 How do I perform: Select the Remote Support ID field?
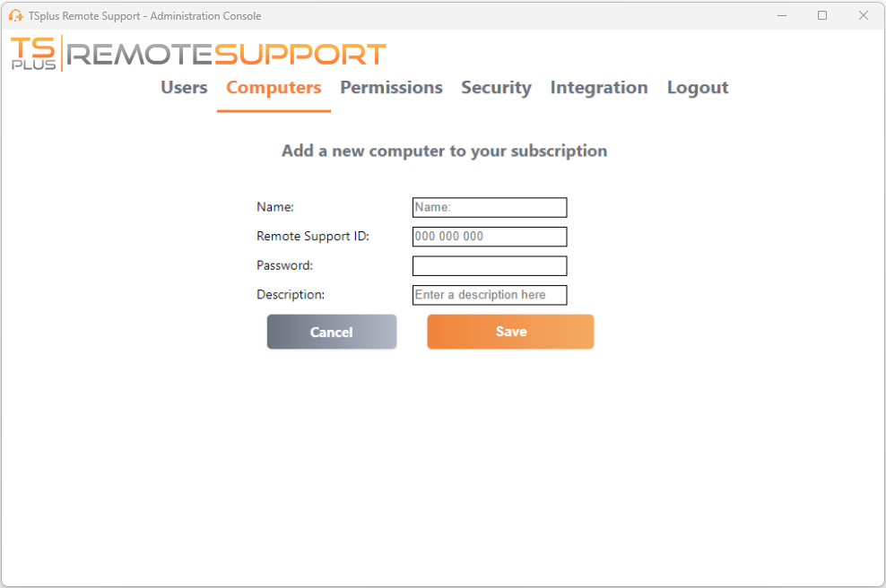click(489, 236)
